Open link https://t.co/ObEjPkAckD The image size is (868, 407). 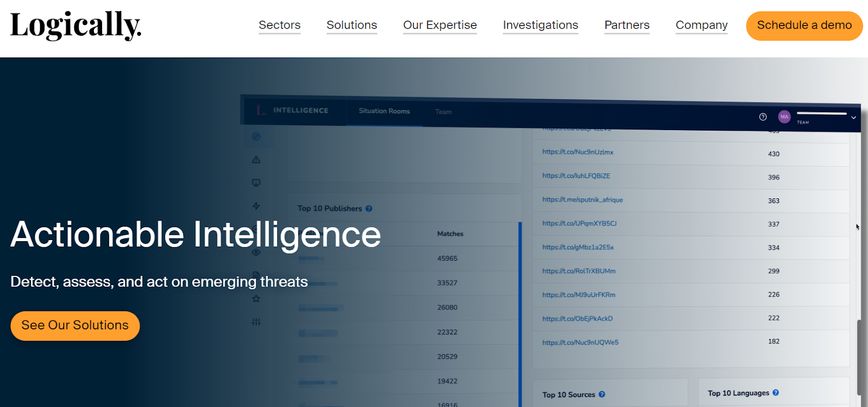point(577,319)
